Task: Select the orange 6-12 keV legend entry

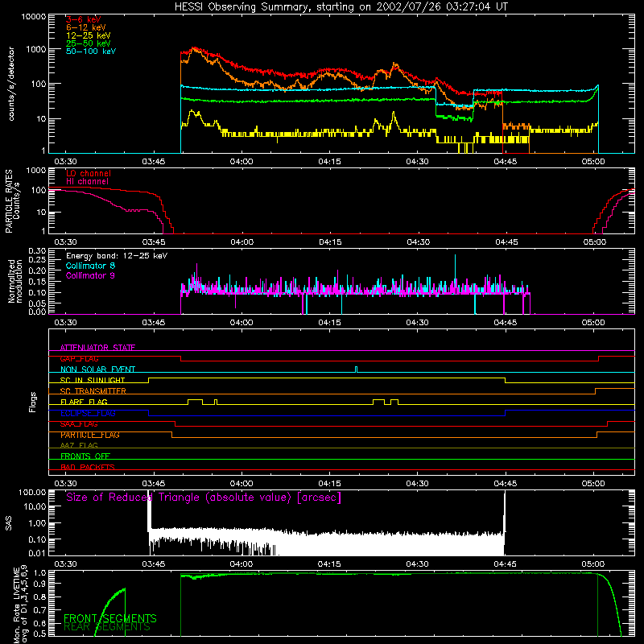Action: coord(86,27)
